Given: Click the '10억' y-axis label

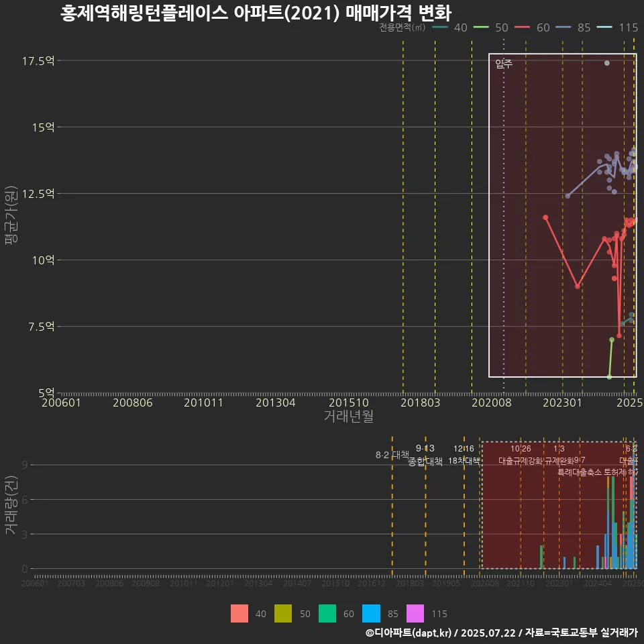Looking at the screenshot, I should click(44, 260).
